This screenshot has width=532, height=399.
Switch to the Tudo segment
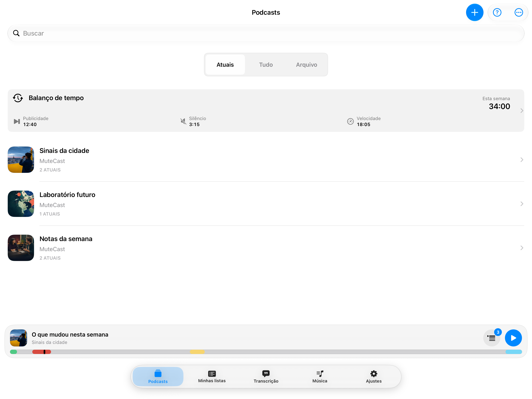tap(266, 65)
